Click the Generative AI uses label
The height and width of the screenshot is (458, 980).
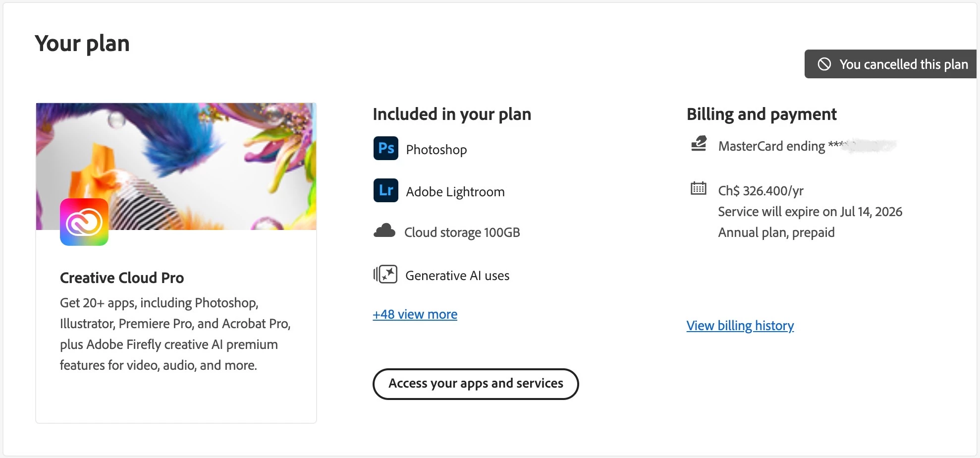tap(457, 276)
